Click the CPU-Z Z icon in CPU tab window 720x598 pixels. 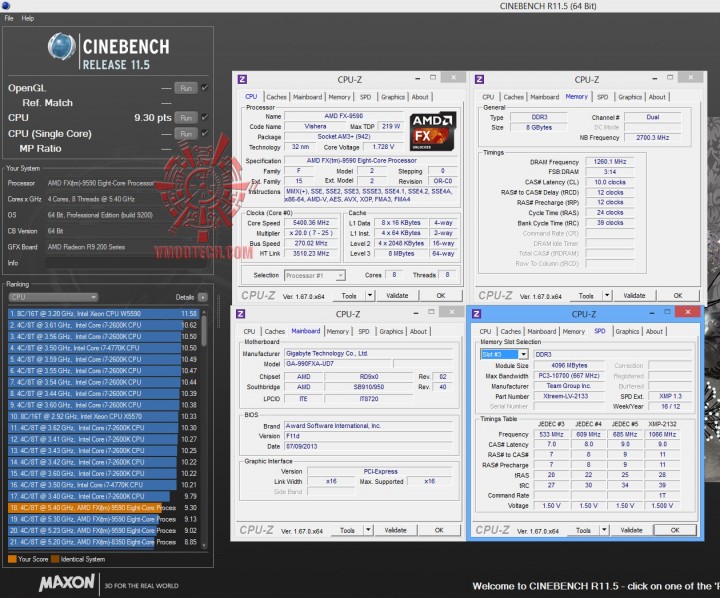[242, 79]
